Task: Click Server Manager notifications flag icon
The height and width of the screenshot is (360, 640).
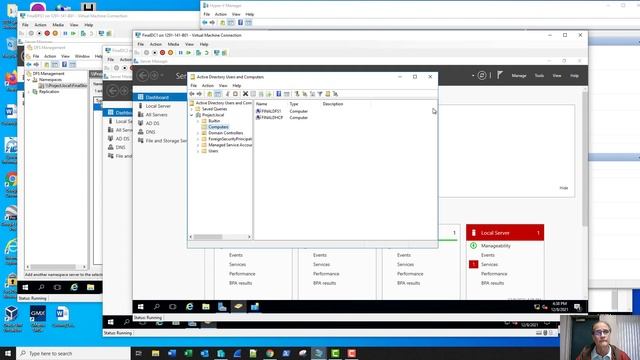Action: pos(500,75)
